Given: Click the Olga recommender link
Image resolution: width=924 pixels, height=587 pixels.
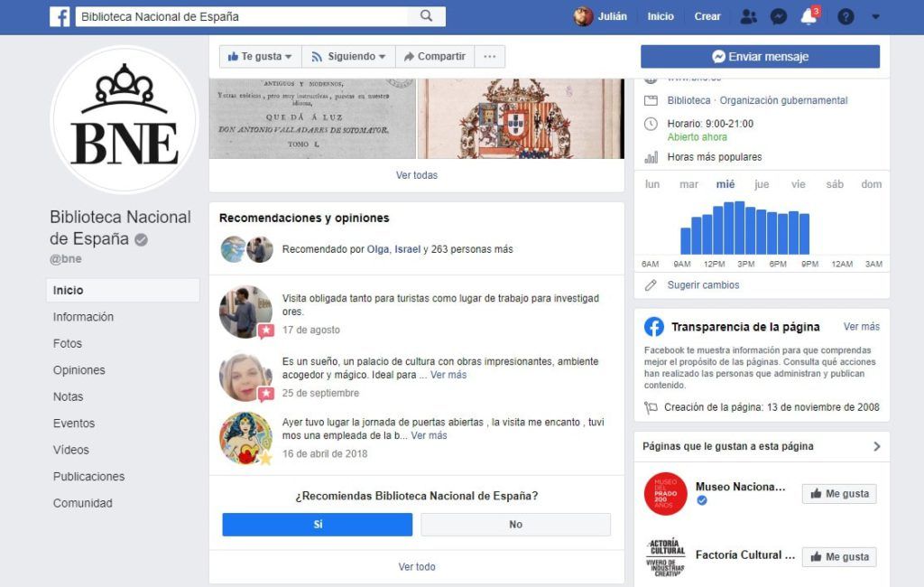Looking at the screenshot, I should pyautogui.click(x=378, y=249).
